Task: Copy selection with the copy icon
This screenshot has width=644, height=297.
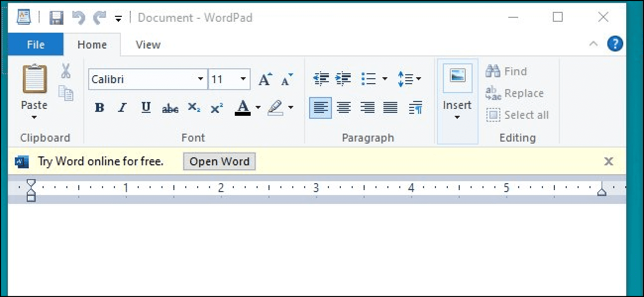Action: click(x=66, y=93)
